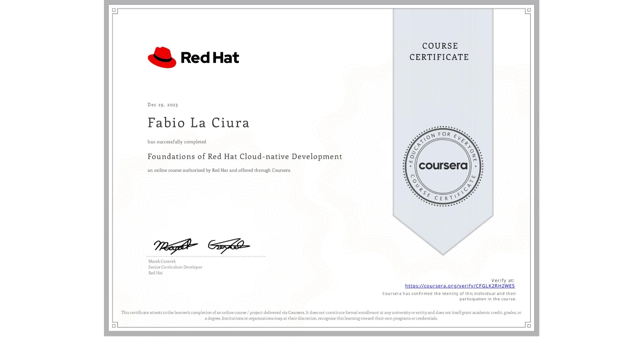Click the date Dec 19, 2023
Image resolution: width=644 pixels, height=337 pixels.
pos(162,105)
